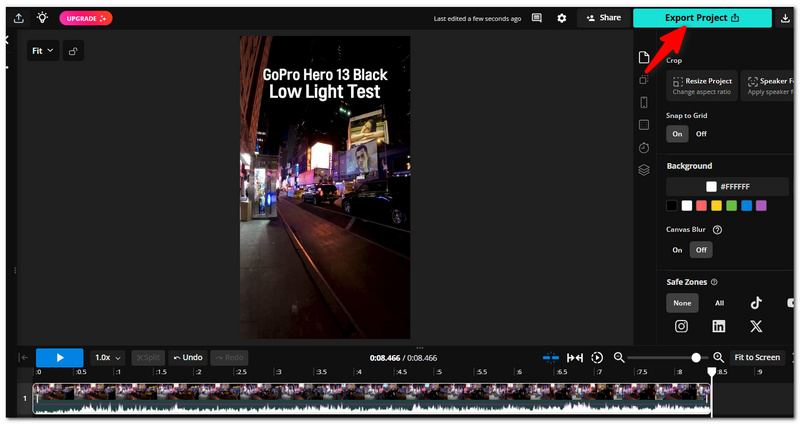The width and height of the screenshot is (800, 424).
Task: Turn Snap to Grid Off
Action: (701, 134)
